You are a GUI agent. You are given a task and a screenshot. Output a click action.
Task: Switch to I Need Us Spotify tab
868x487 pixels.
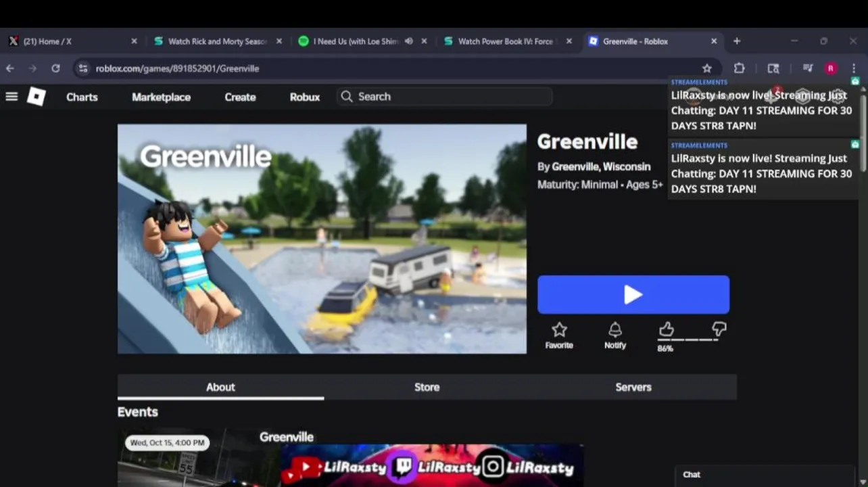[x=362, y=41]
